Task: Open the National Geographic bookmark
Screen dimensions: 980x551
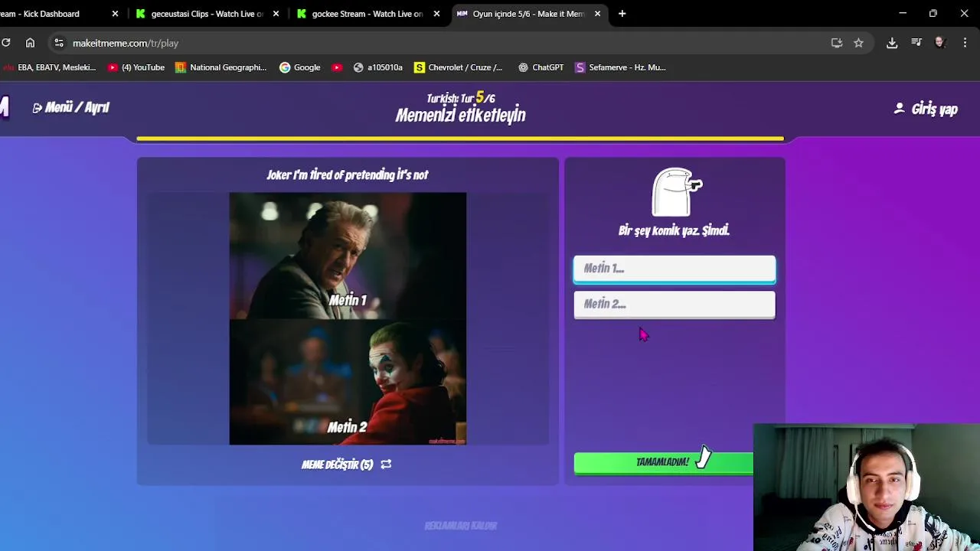Action: coord(221,67)
